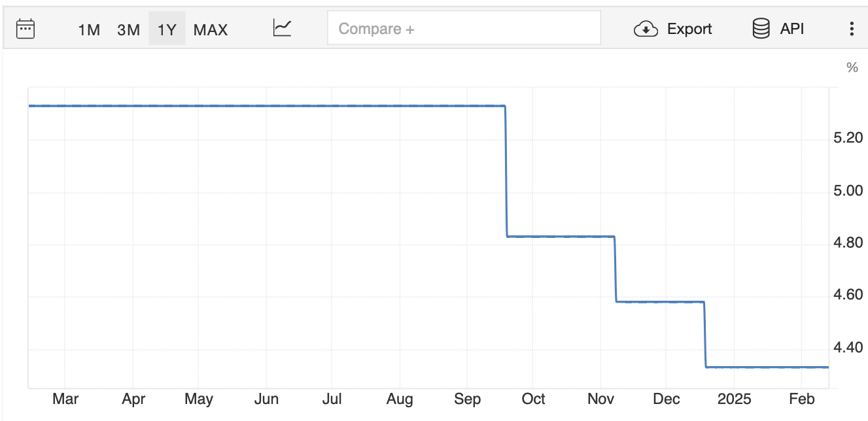Focus the Compare + input field
Image resolution: width=868 pixels, height=421 pixels.
click(464, 28)
